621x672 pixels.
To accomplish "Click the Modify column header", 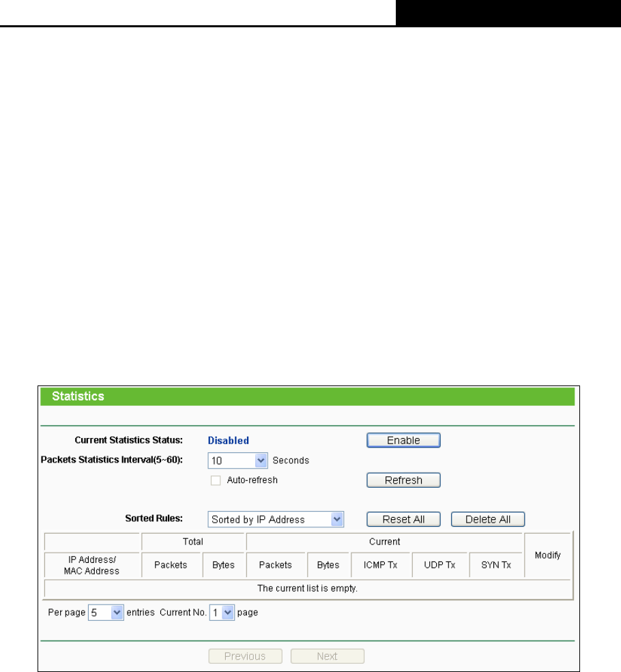I will click(548, 555).
